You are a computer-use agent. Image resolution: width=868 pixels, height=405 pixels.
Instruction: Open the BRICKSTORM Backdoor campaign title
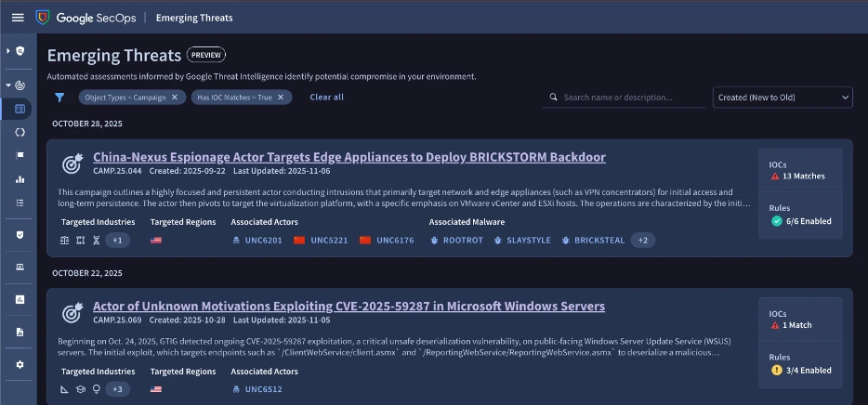(349, 157)
